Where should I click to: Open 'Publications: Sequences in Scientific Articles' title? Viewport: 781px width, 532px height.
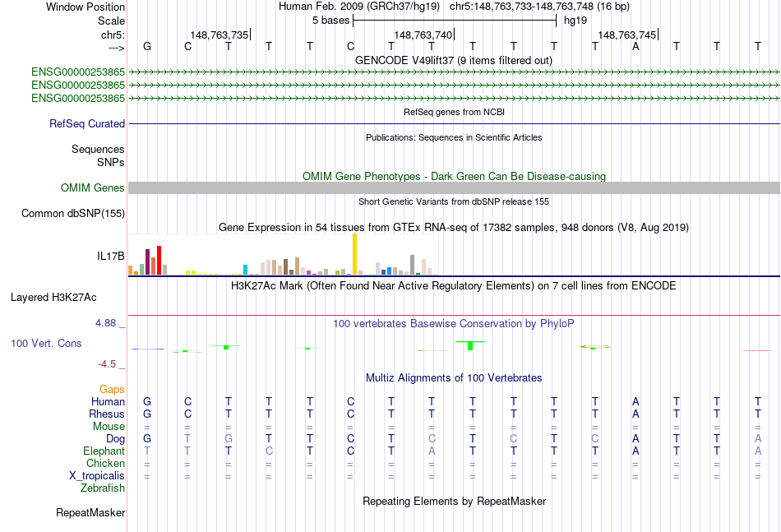pos(454,137)
